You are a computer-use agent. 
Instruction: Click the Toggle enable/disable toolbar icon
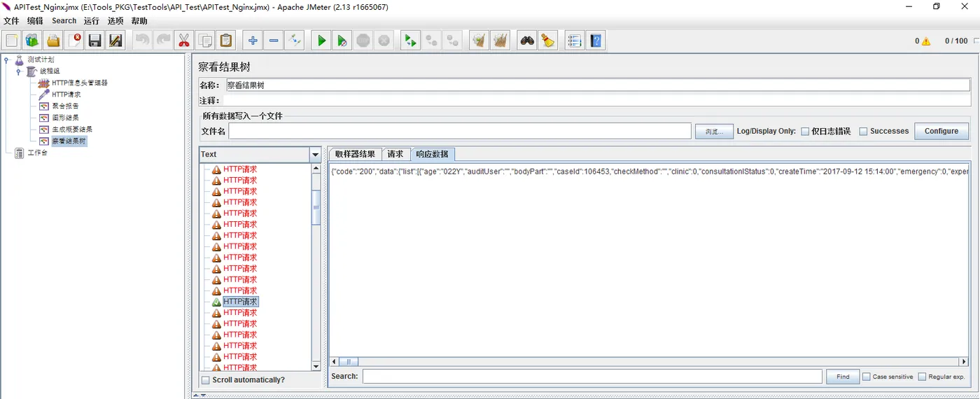(x=294, y=41)
